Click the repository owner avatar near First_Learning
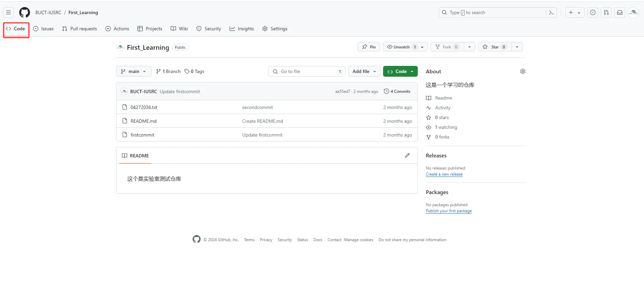The image size is (644, 302). coord(120,47)
